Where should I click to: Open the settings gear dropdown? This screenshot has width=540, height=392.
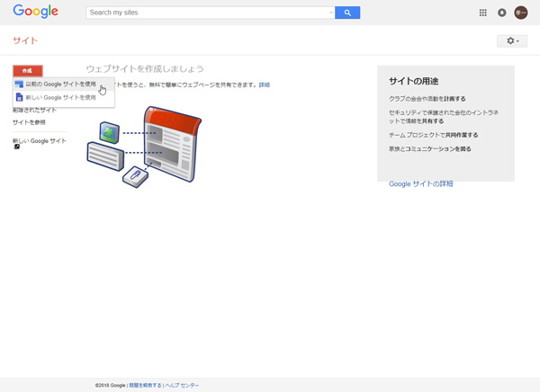point(512,41)
